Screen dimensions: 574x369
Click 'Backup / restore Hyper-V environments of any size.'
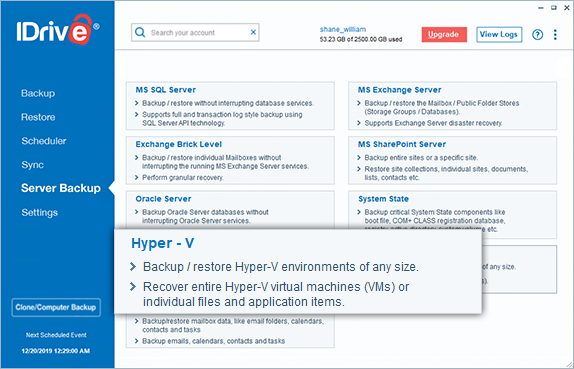(x=280, y=267)
